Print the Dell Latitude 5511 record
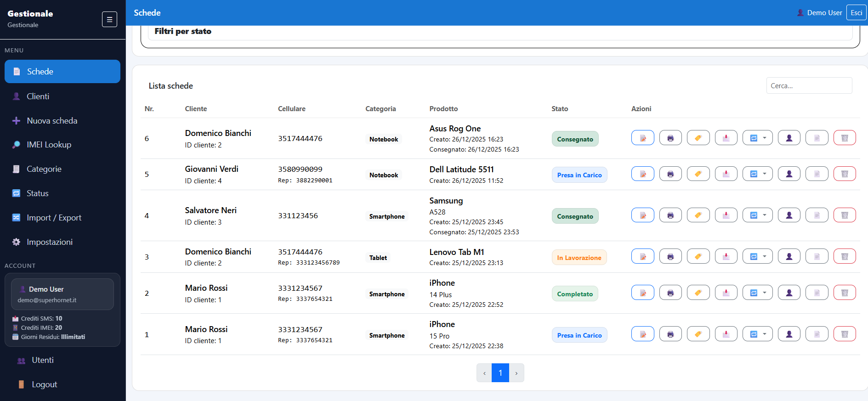868x401 pixels. tap(670, 174)
